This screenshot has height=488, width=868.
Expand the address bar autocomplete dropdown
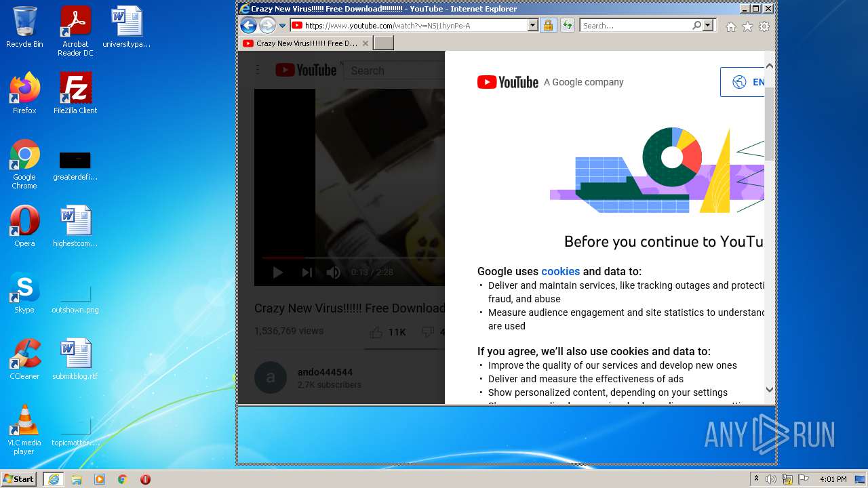[532, 26]
